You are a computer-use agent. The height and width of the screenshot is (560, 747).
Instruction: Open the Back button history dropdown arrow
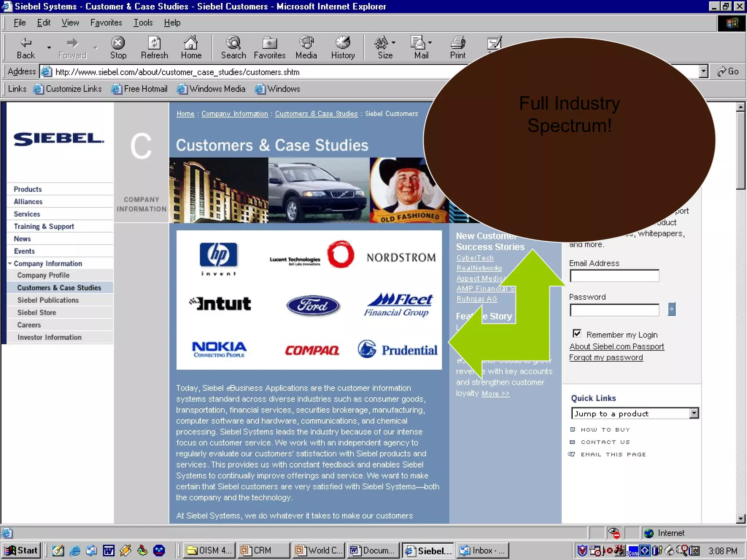coord(49,48)
